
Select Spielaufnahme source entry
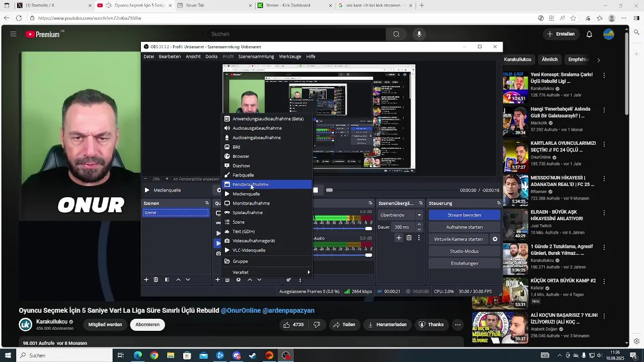[x=267, y=213]
